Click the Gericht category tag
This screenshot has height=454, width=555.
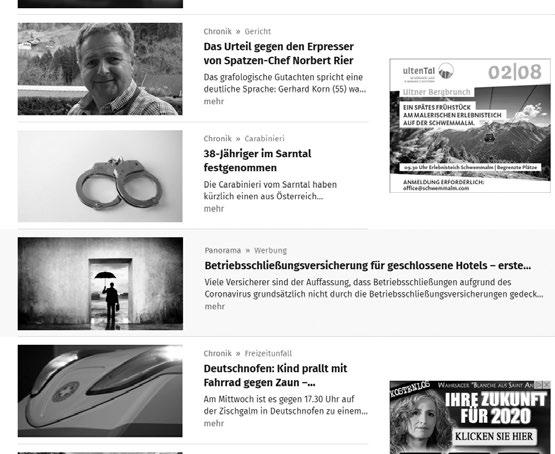(258, 31)
